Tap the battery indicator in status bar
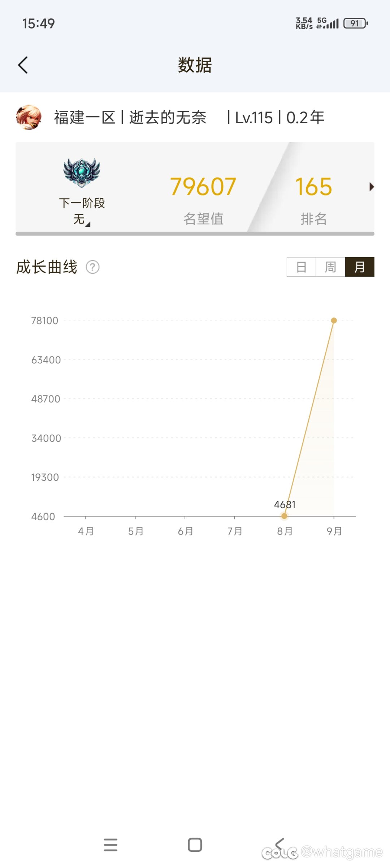390x868 pixels. click(x=356, y=23)
